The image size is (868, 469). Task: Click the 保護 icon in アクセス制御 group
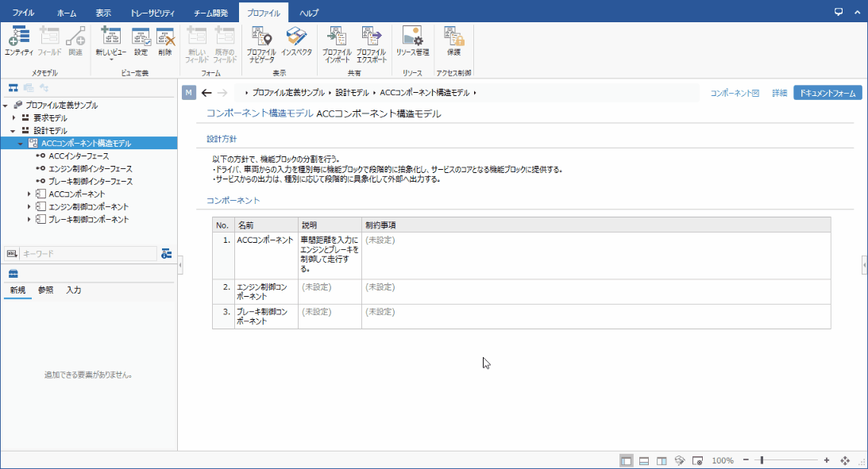(453, 40)
